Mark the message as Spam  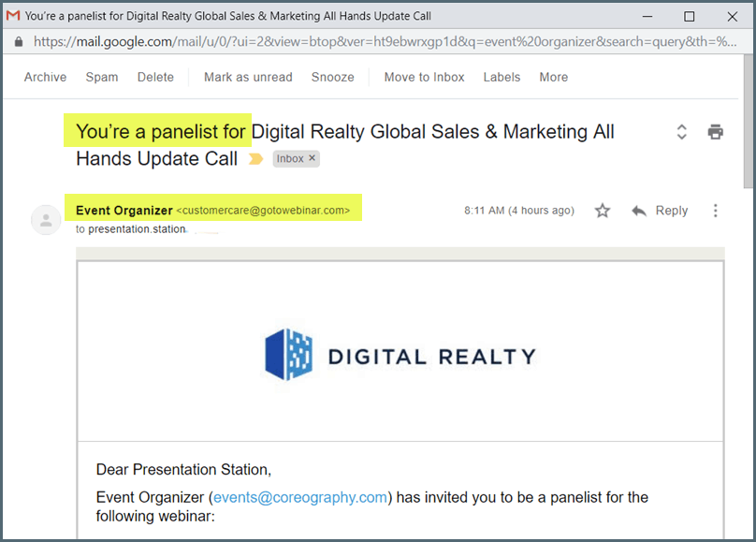[102, 77]
